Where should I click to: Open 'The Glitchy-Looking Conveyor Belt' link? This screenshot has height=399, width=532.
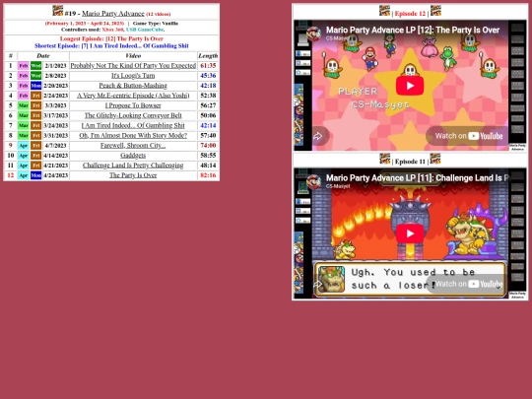click(x=133, y=115)
